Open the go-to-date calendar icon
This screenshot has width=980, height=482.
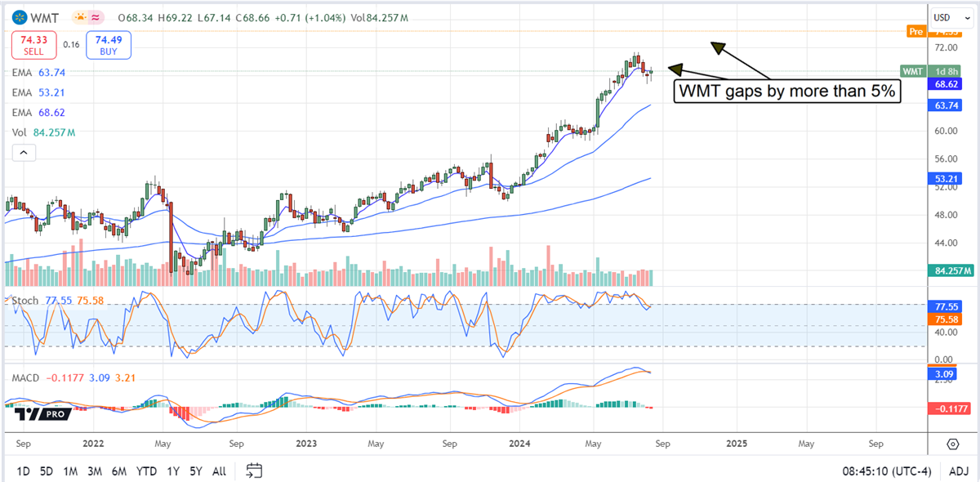pos(254,471)
